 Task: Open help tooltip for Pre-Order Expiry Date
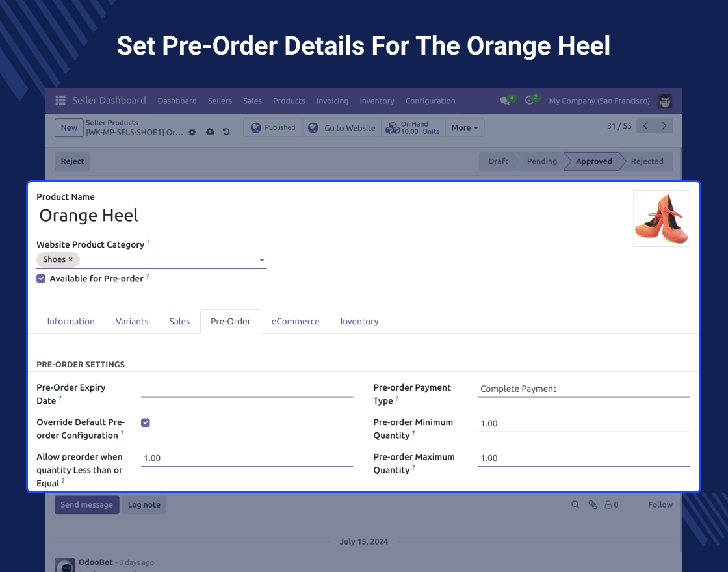coord(60,398)
